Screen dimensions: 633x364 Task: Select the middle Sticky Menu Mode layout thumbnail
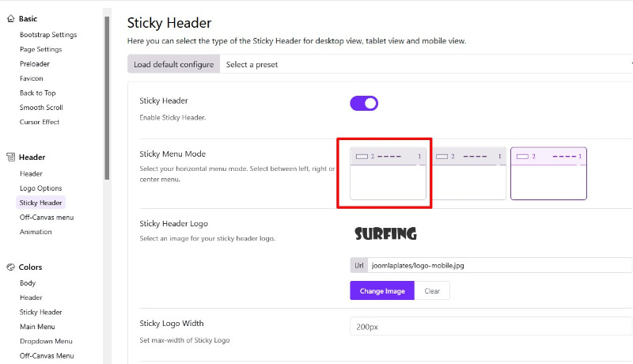point(468,173)
